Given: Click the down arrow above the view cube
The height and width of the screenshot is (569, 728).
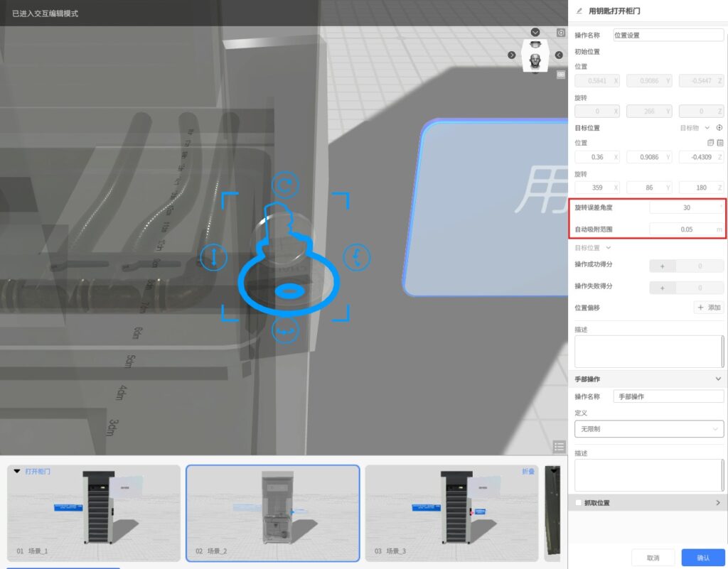Looking at the screenshot, I should [x=535, y=33].
